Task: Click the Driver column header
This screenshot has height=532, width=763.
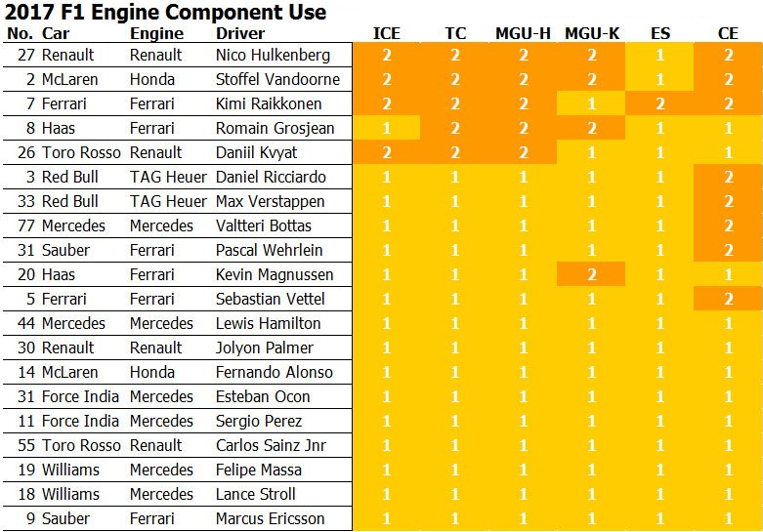Action: pyautogui.click(x=240, y=33)
